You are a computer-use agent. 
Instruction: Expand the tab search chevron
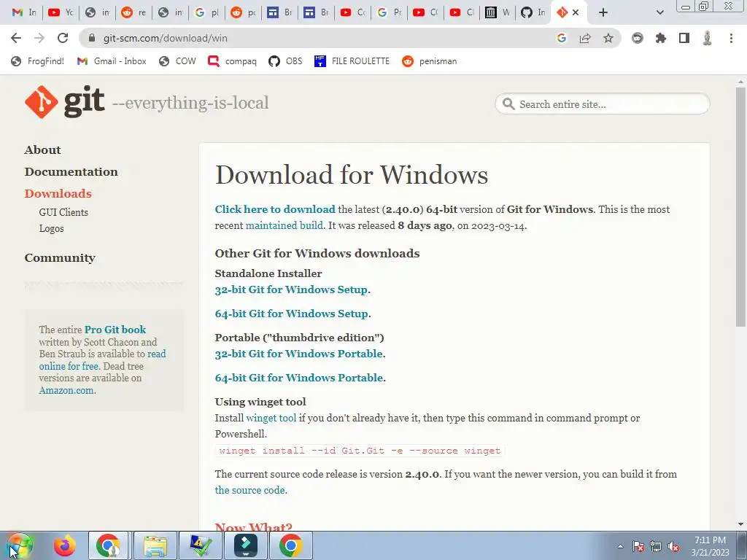[x=659, y=12]
